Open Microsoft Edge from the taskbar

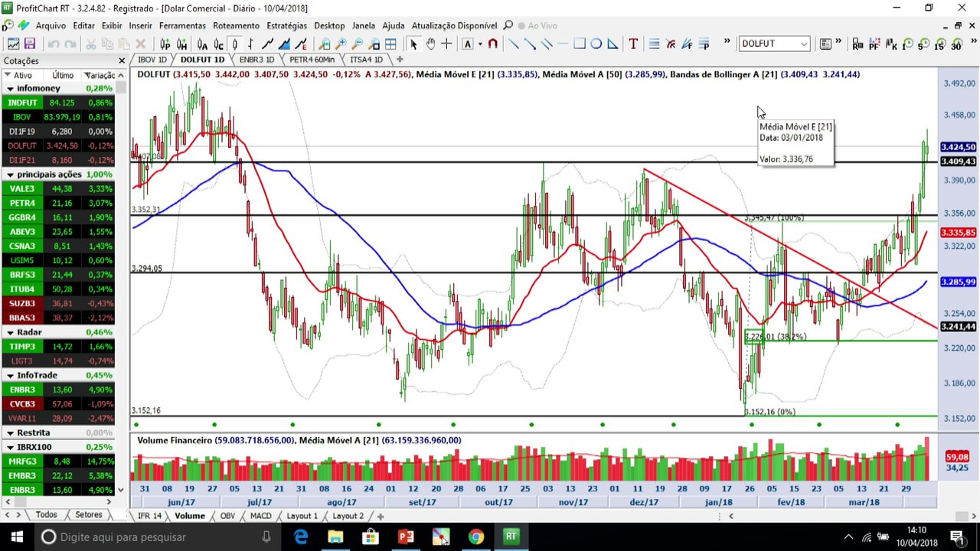(x=300, y=537)
